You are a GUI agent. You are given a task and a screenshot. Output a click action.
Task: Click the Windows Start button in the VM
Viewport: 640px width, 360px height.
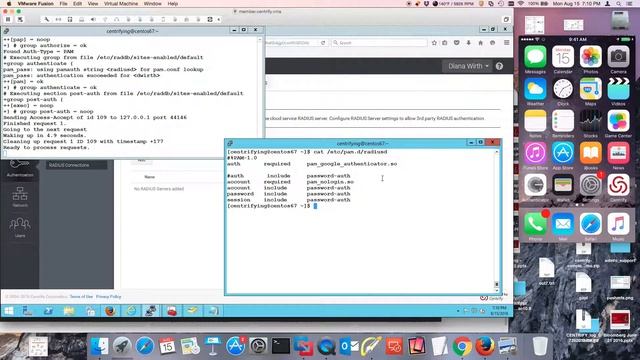pos(9,311)
